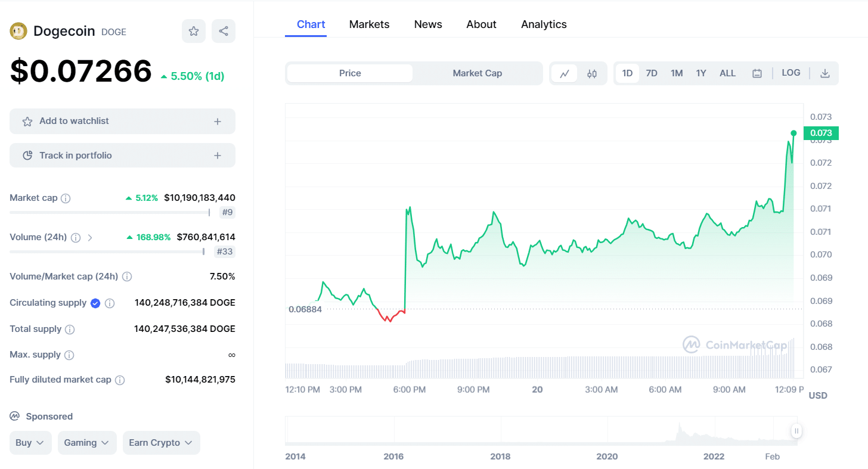Viewport: 868px width, 469px height.
Task: Open the Earn Crypto dropdown
Action: point(162,443)
